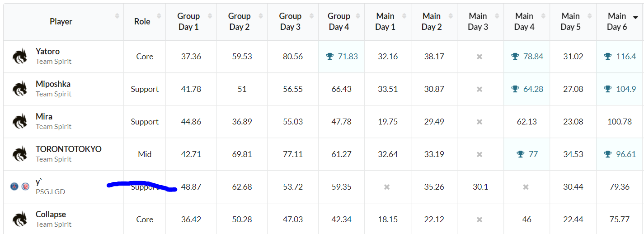Sort table by Player column arrows
Viewport: 644px width, 234px height.
[117, 16]
